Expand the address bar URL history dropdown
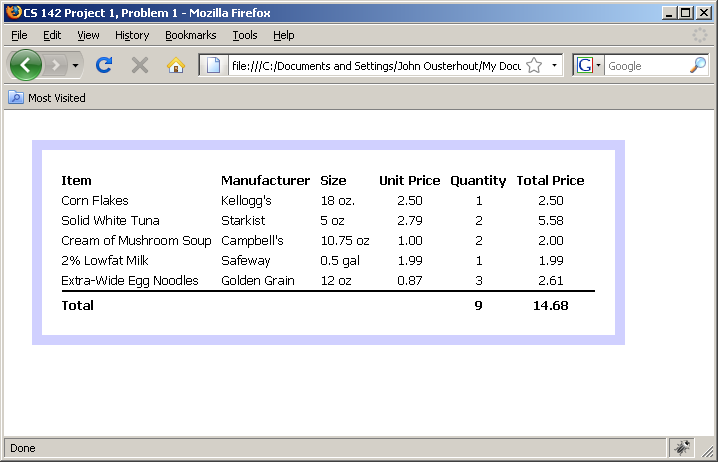 [x=554, y=65]
